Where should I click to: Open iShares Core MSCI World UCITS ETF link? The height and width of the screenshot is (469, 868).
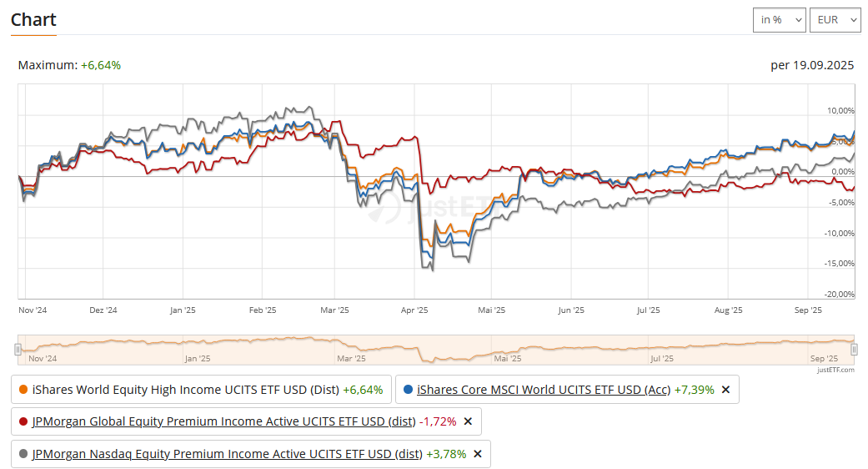(x=543, y=390)
